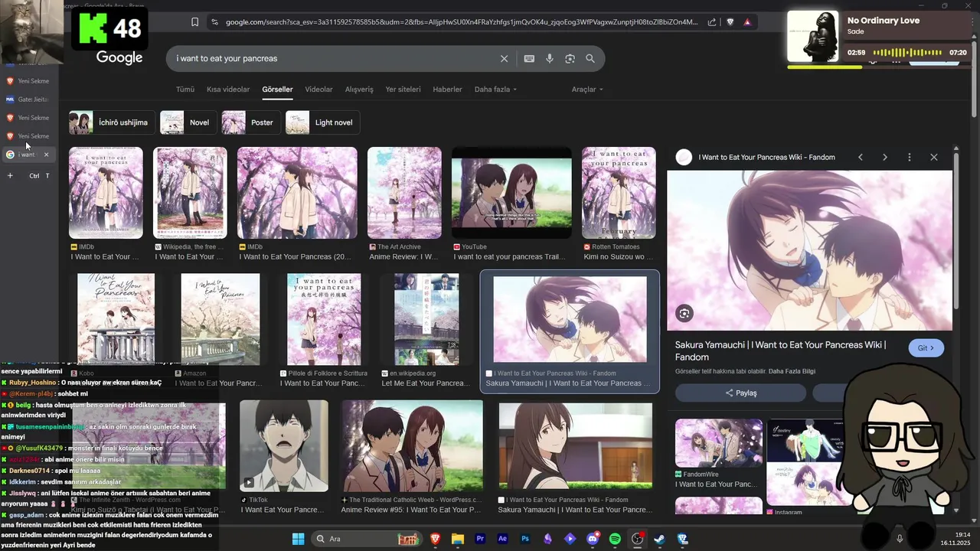
Task: Open a new tab with the plus icon
Action: click(x=10, y=175)
